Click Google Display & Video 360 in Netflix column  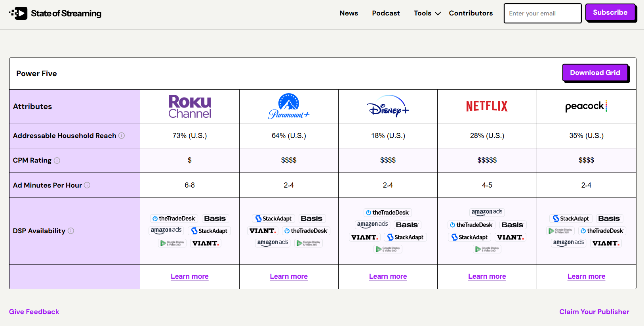pos(487,249)
